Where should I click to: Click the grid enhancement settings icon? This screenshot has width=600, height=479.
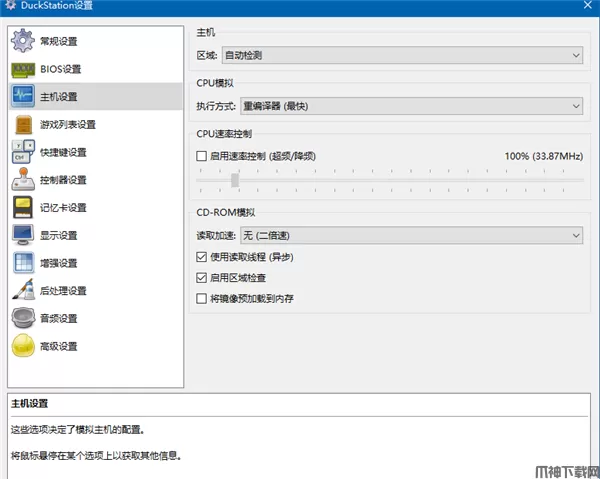23,262
